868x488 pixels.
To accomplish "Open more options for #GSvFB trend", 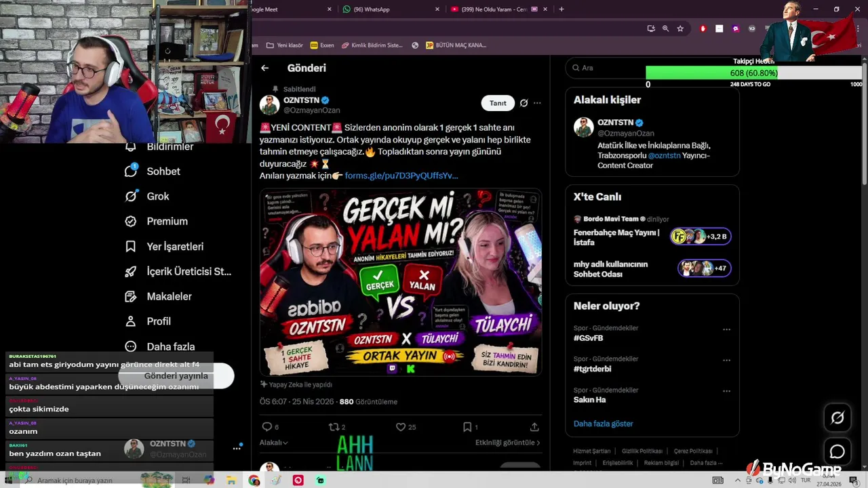I will tap(726, 329).
